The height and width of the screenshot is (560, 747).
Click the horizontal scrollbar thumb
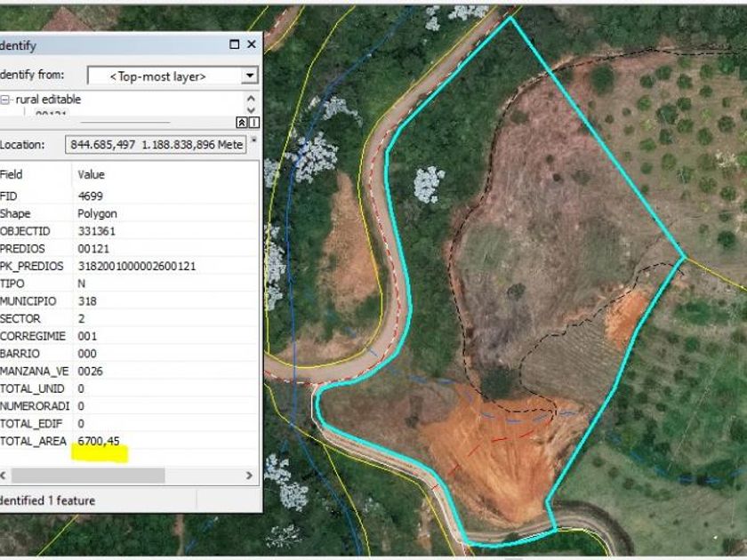click(89, 476)
